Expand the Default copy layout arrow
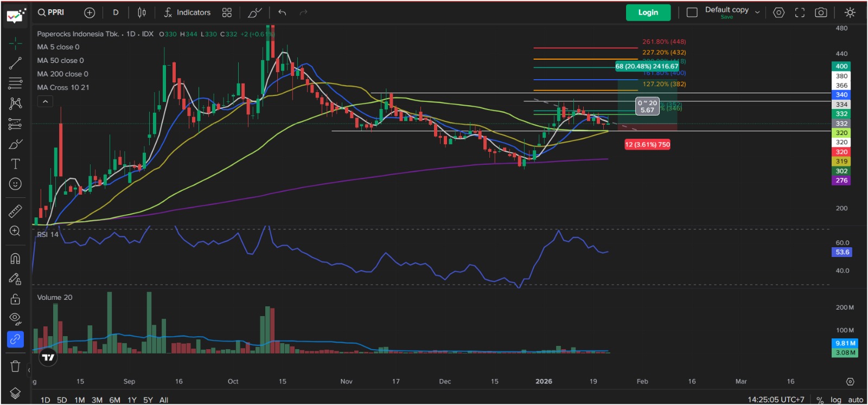The image size is (868, 405). (757, 12)
